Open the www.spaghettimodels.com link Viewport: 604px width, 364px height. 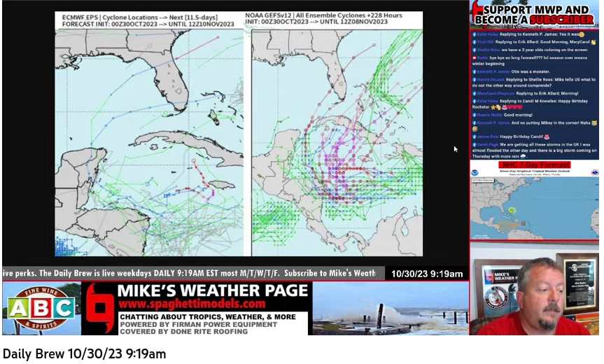point(192,304)
